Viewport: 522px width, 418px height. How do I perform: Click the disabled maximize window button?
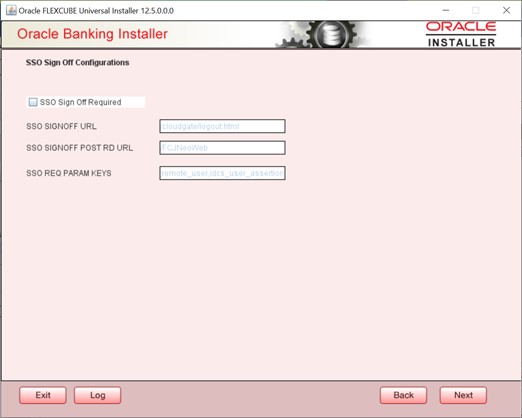[x=476, y=10]
